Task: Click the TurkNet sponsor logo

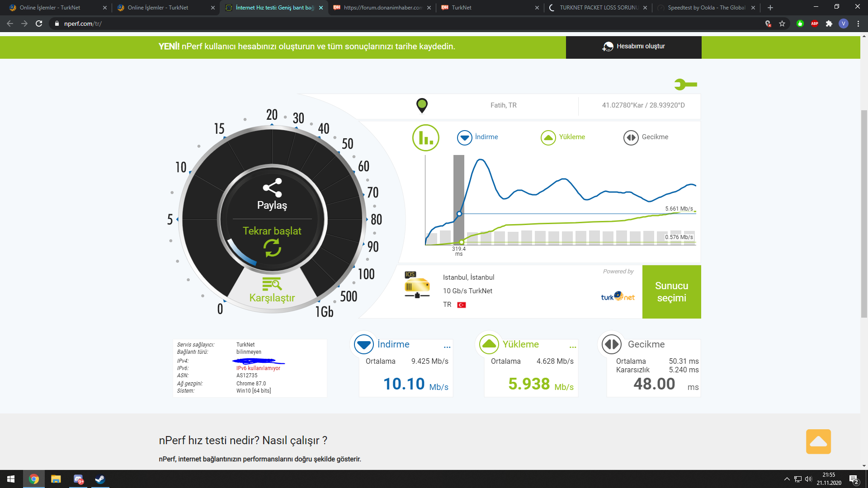Action: (618, 296)
